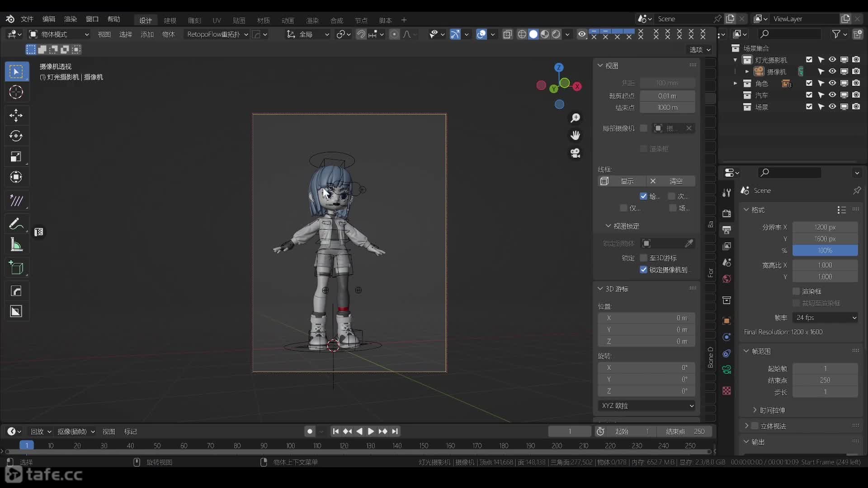
Task: Open the 选项 button in viewport
Action: click(700, 50)
